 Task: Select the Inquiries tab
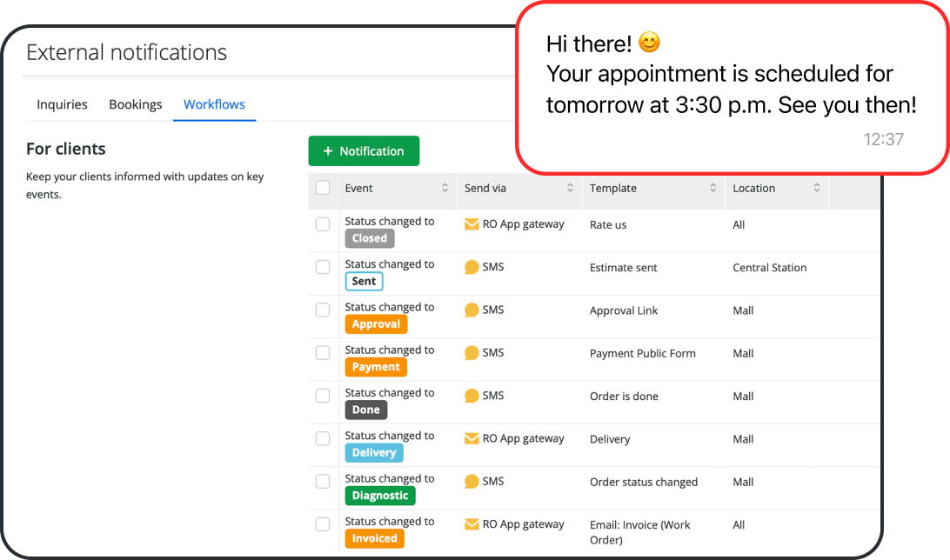click(x=61, y=104)
